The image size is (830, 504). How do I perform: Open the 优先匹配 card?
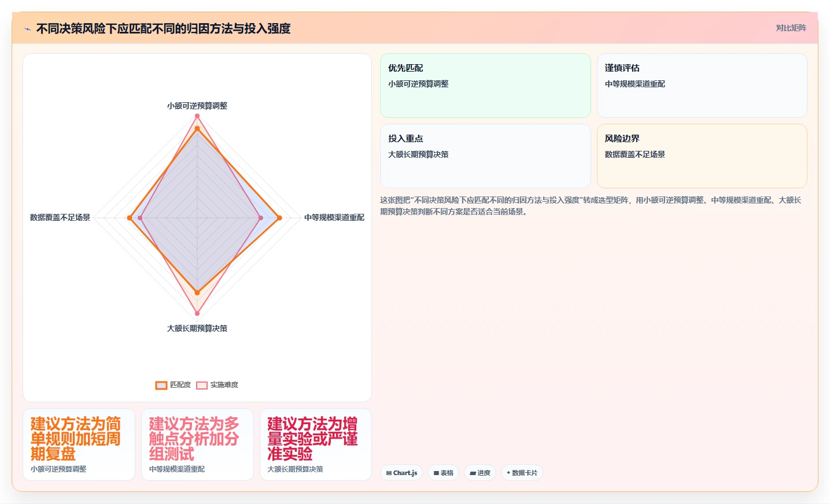pyautogui.click(x=485, y=86)
